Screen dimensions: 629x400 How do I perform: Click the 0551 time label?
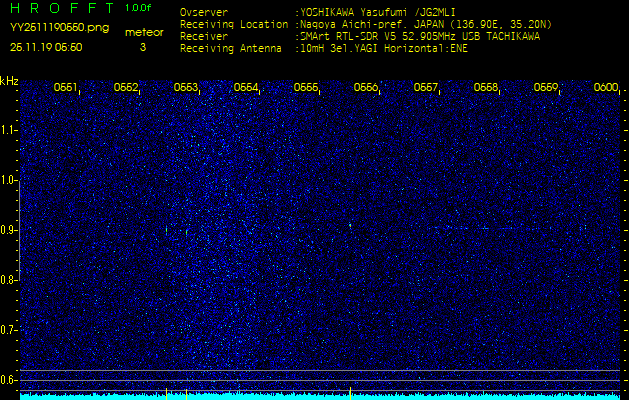point(66,88)
